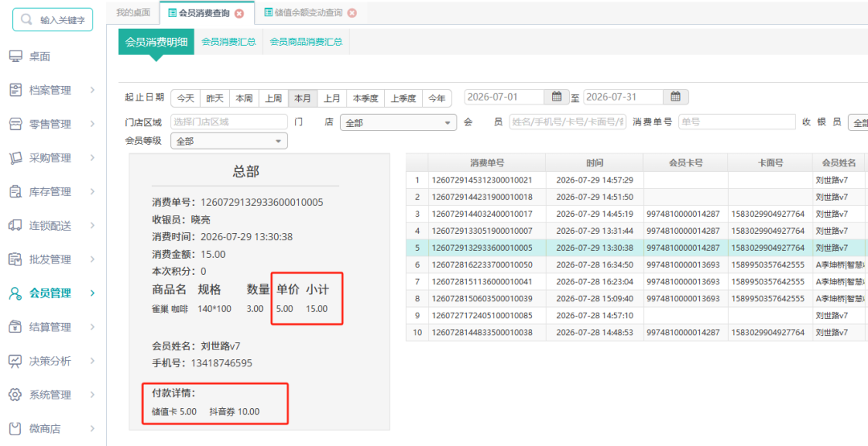Viewport: 868px width, 446px height.
Task: Select the 会员商品消费汇总 sub-tab
Action: coord(306,42)
